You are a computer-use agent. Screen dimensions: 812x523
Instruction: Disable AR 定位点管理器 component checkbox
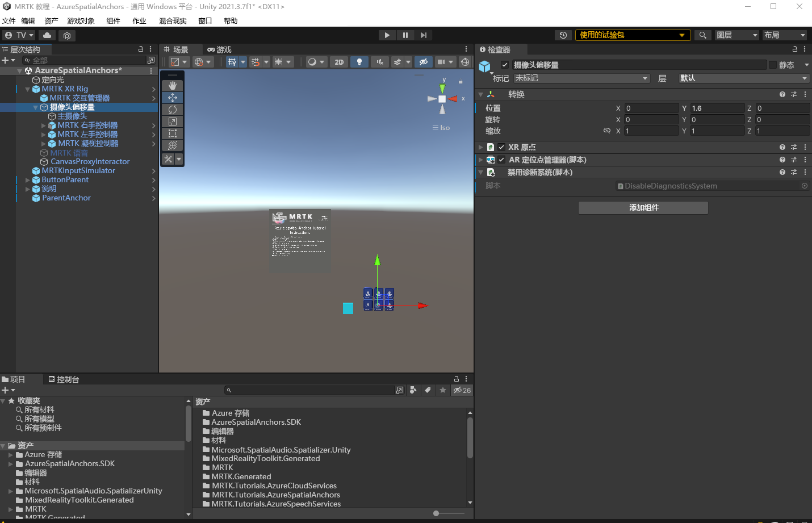(501, 160)
